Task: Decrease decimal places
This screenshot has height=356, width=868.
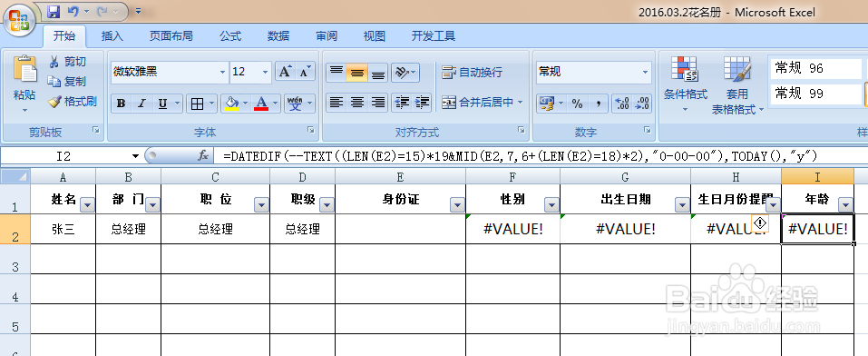Action: click(642, 104)
